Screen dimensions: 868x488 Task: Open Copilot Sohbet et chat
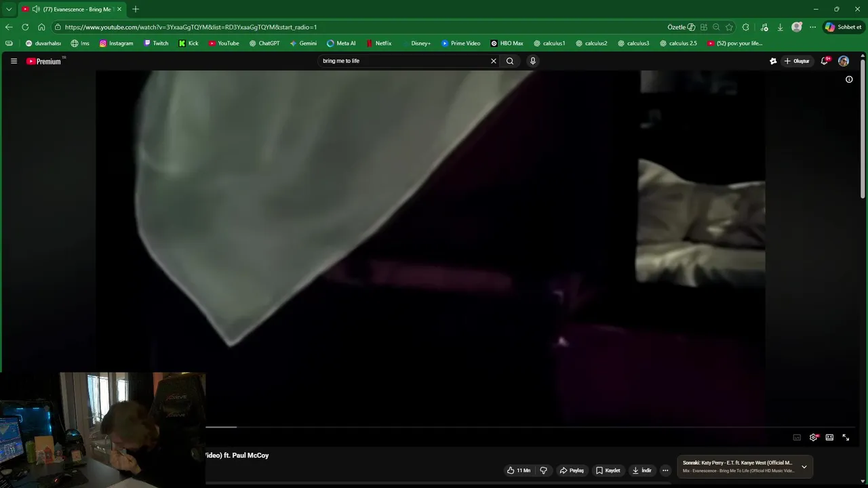[844, 27]
